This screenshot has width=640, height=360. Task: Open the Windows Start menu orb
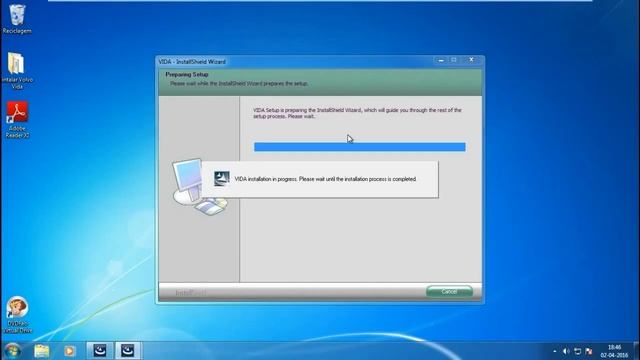click(x=13, y=351)
